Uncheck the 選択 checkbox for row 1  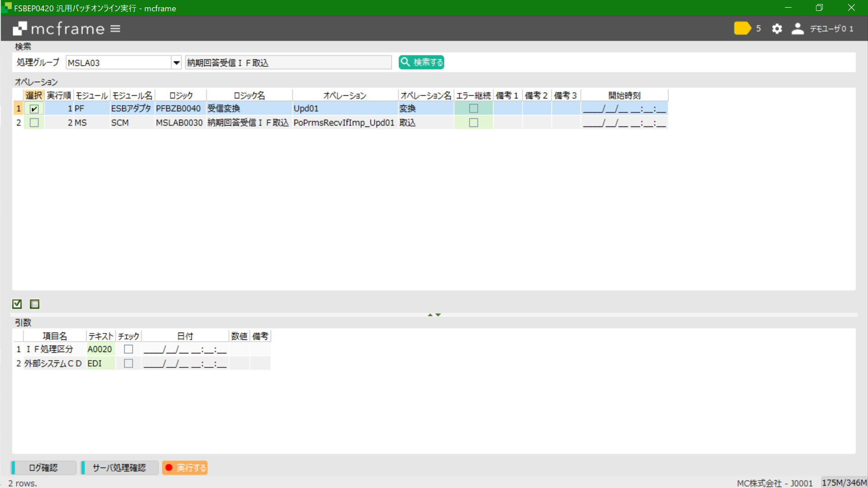pyautogui.click(x=34, y=108)
